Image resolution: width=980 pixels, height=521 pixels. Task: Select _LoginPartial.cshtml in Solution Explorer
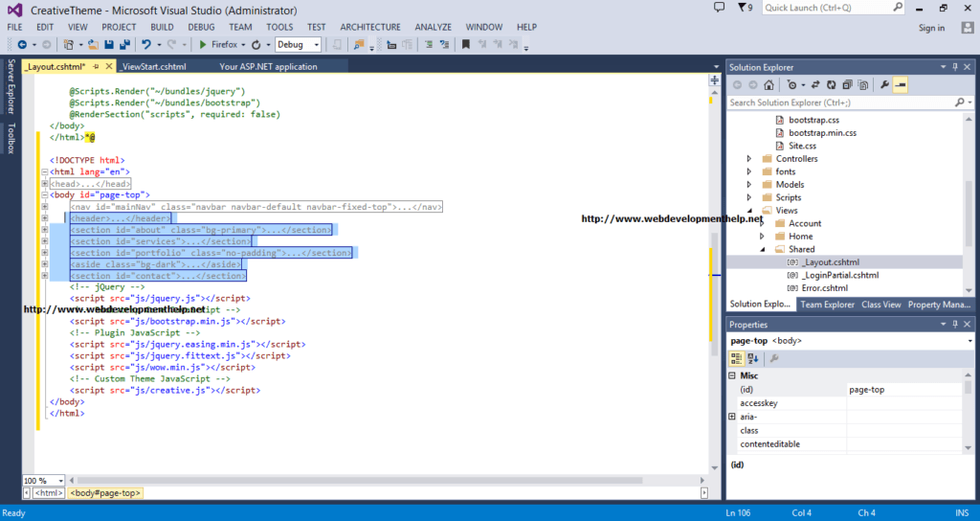pos(840,275)
